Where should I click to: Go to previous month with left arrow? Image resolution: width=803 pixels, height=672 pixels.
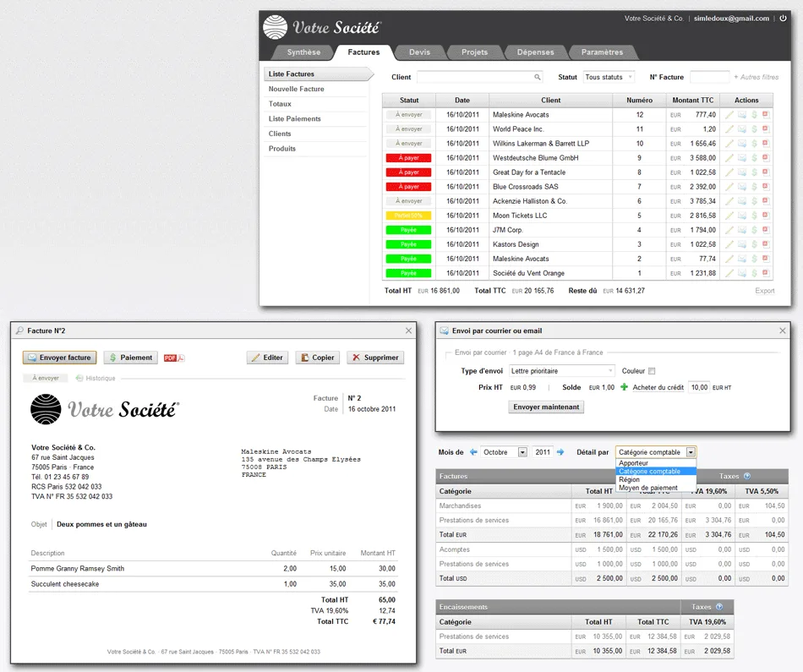click(473, 452)
